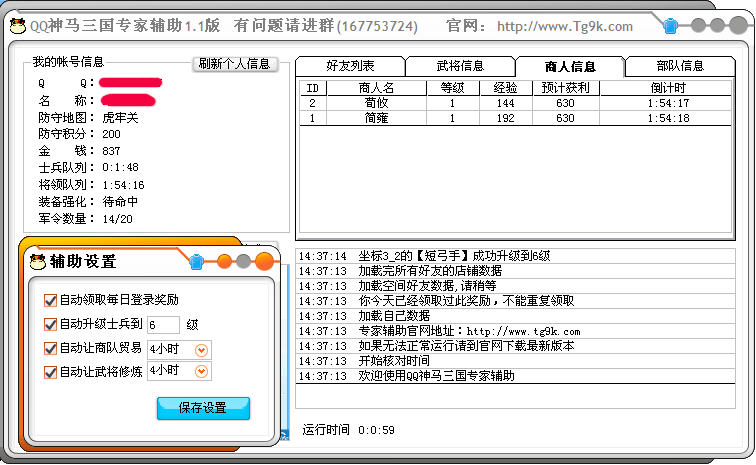
Task: Click 将领队列 time 1:54:16
Action: tap(123, 185)
